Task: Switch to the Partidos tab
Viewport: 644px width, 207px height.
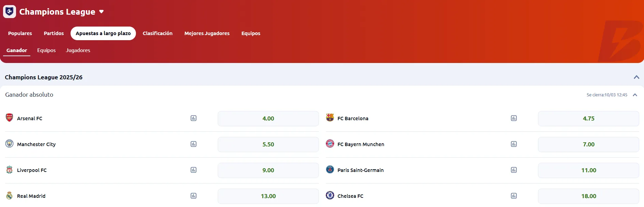Action: point(54,33)
